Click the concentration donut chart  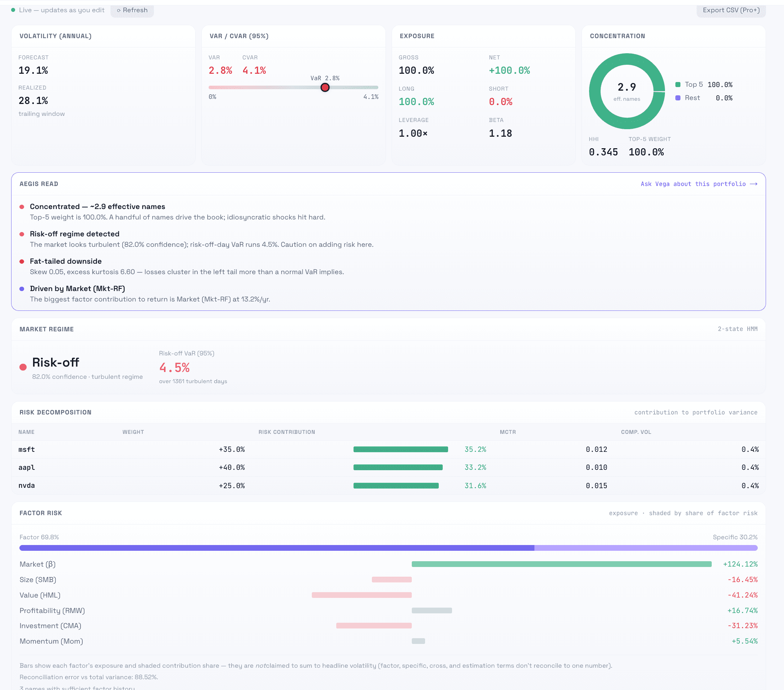click(x=627, y=91)
